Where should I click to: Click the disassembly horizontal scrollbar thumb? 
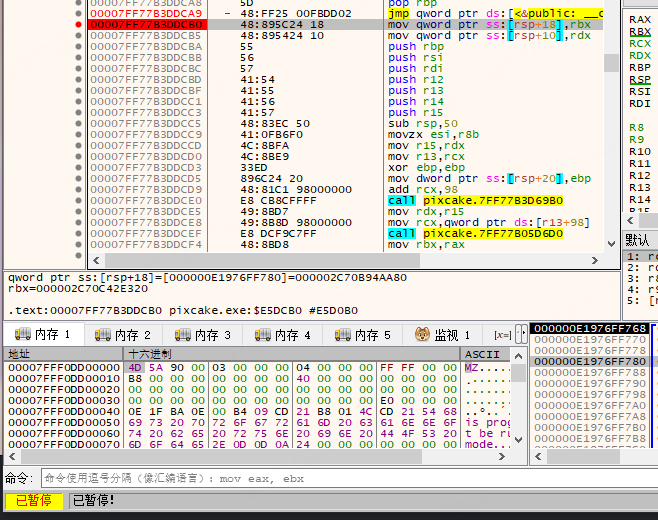click(x=262, y=260)
